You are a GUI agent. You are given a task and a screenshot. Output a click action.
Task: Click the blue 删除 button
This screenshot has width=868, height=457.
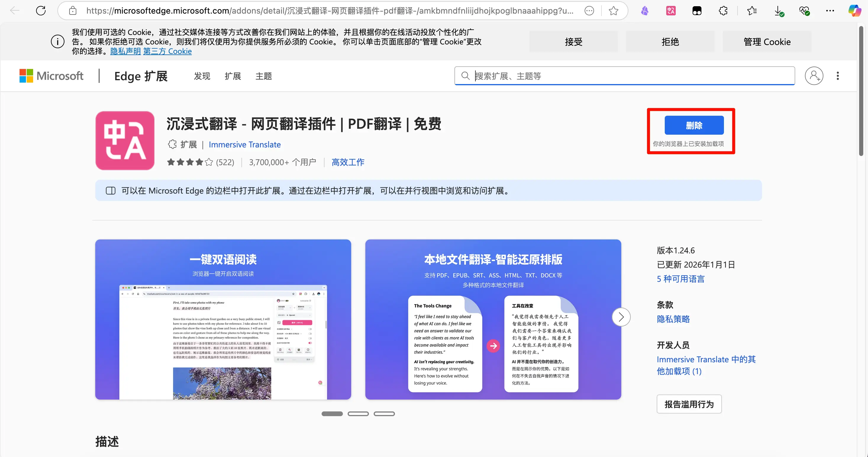(x=694, y=125)
